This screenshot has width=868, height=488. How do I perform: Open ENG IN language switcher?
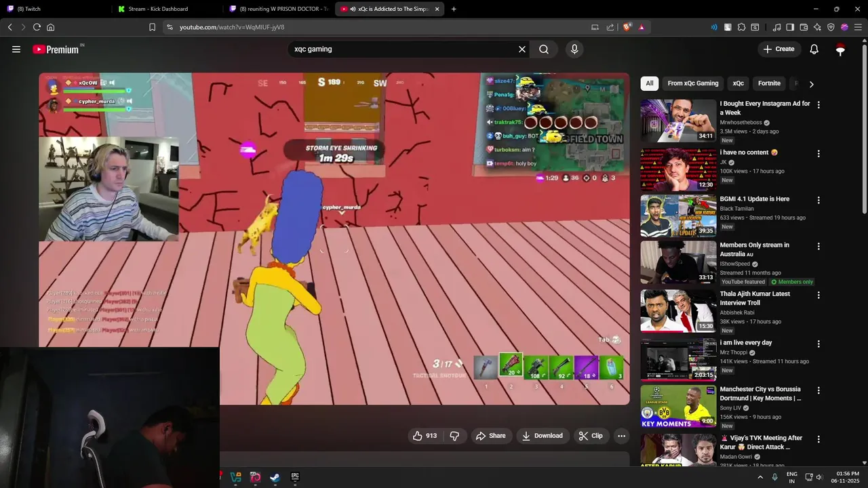pyautogui.click(x=792, y=477)
